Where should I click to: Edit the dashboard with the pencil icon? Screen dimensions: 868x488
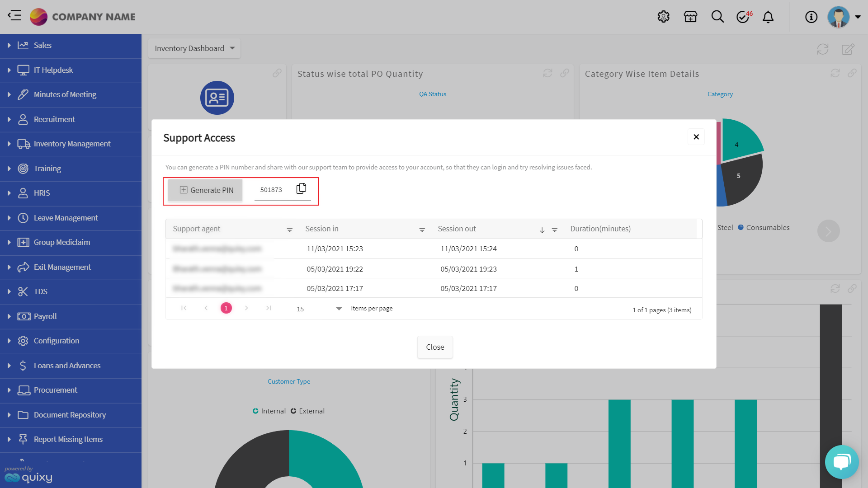pos(848,49)
